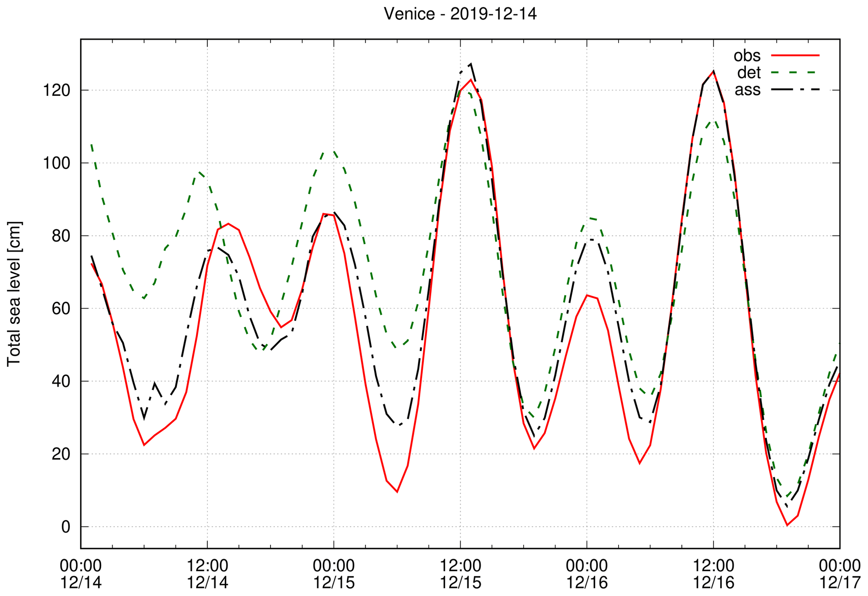Click the red obs legend line sample
The image size is (868, 596).
coord(795,55)
